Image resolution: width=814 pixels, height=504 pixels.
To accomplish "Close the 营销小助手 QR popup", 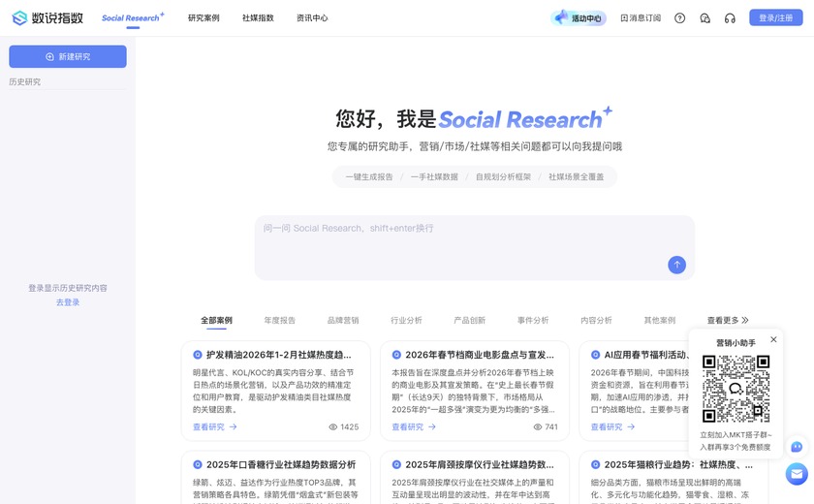I will (x=773, y=339).
